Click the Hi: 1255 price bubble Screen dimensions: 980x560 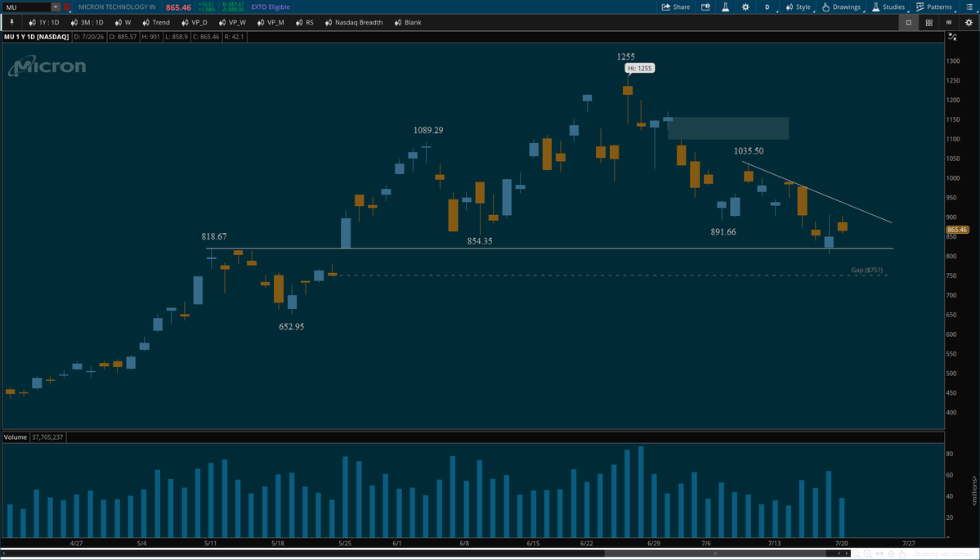point(641,69)
